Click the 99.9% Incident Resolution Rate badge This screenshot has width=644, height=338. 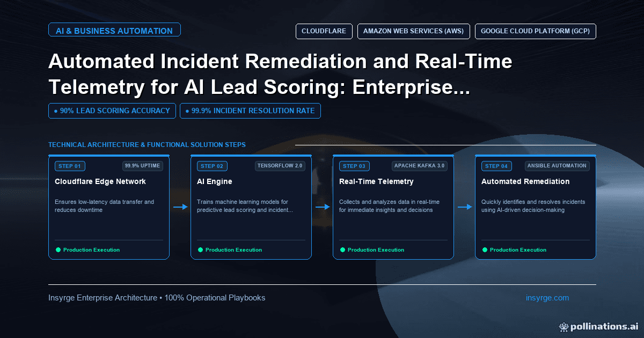(x=250, y=111)
